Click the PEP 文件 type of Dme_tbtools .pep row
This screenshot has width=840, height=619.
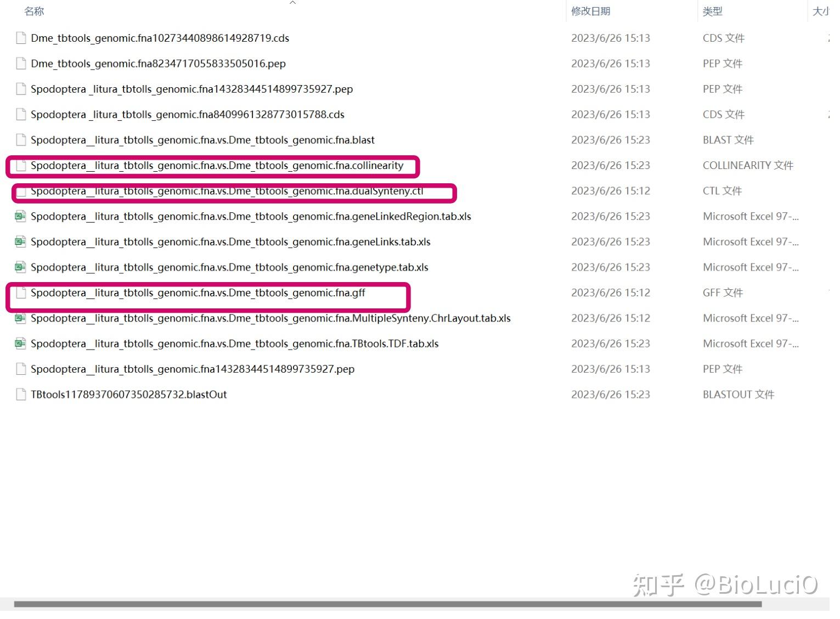click(x=723, y=64)
